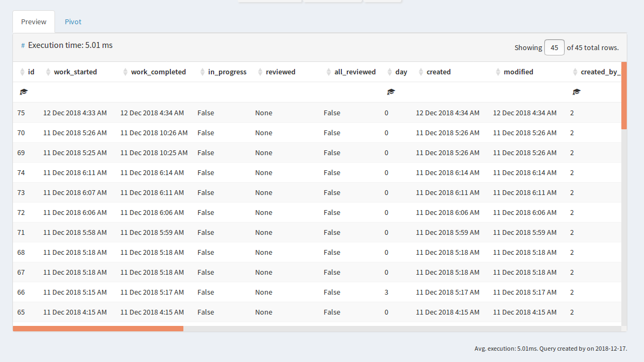Sort by modified column arrows
This screenshot has height=362, width=644.
[x=498, y=72]
